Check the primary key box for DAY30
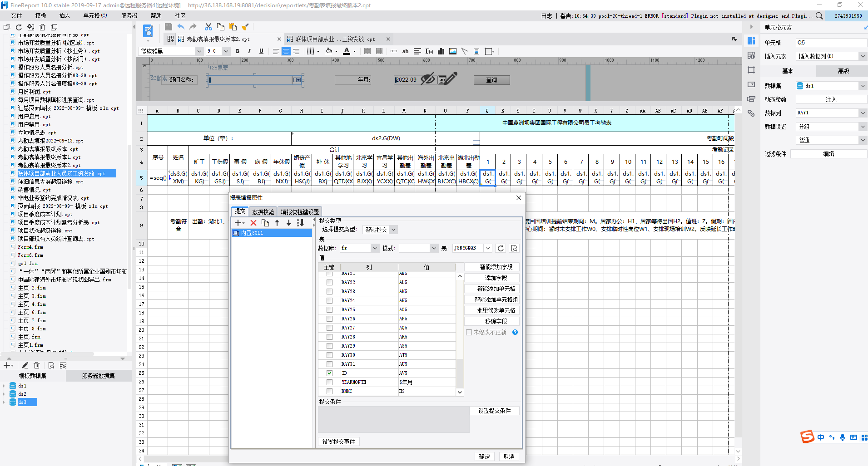The height and width of the screenshot is (466, 868). (329, 355)
